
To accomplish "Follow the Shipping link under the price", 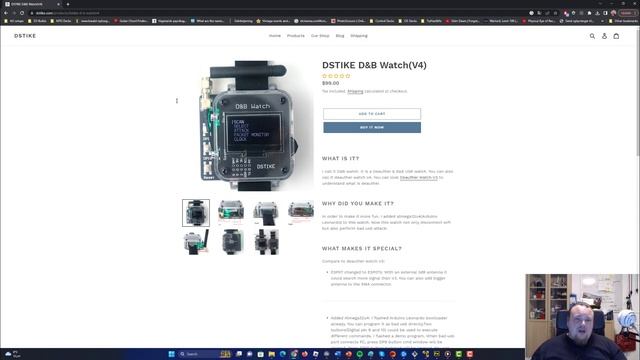I will pyautogui.click(x=355, y=91).
